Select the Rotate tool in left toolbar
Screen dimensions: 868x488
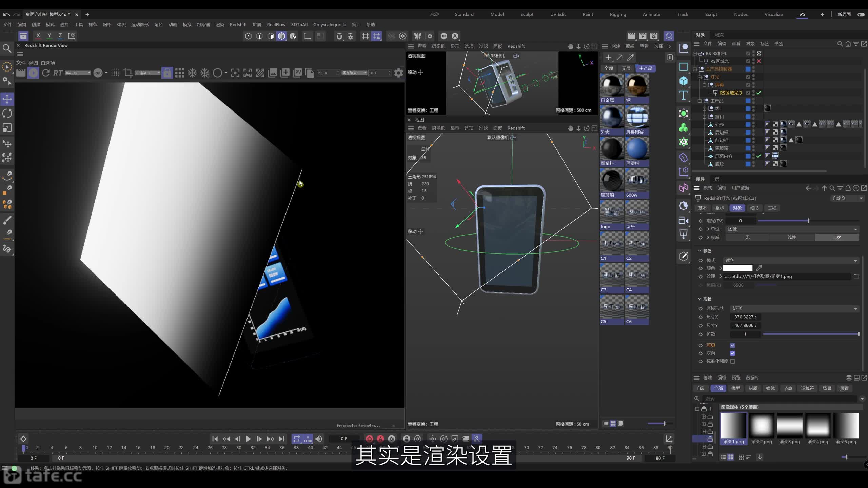point(7,114)
